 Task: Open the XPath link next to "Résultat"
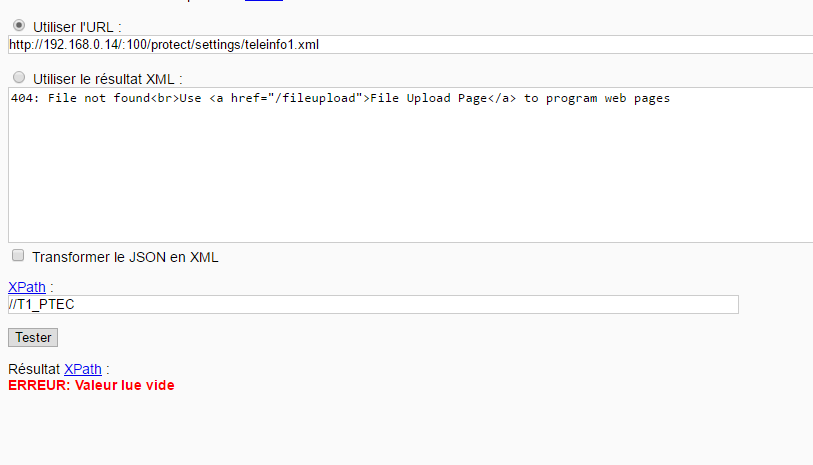[83, 369]
